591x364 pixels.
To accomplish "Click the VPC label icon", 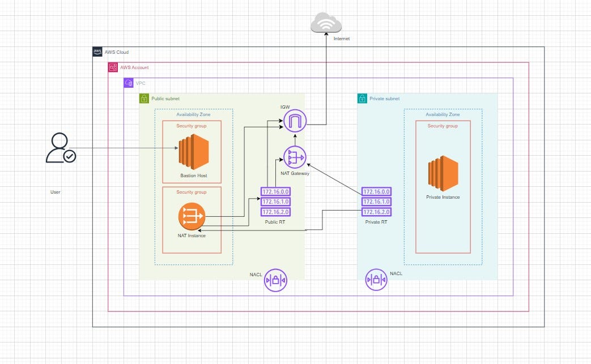I will pyautogui.click(x=129, y=83).
